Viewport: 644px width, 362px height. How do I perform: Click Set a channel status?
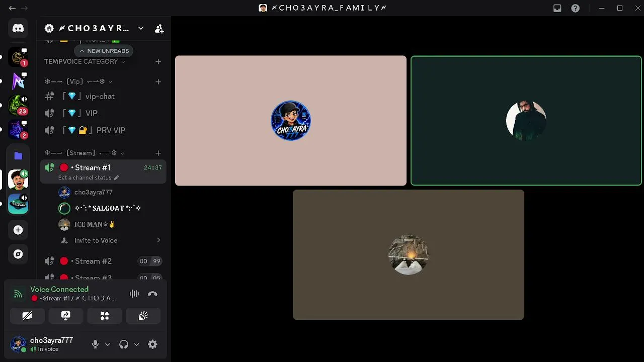point(85,177)
